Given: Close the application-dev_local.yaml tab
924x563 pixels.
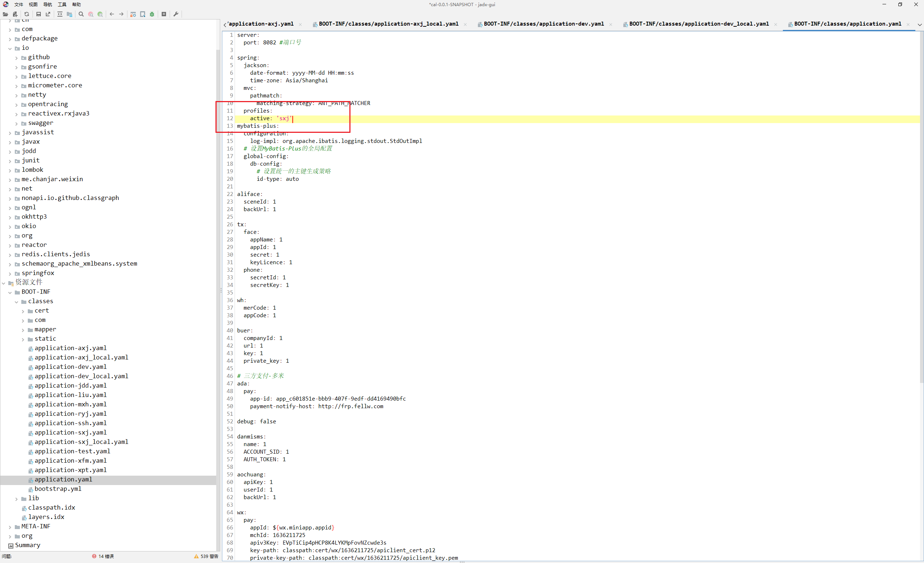Looking at the screenshot, I should [776, 25].
